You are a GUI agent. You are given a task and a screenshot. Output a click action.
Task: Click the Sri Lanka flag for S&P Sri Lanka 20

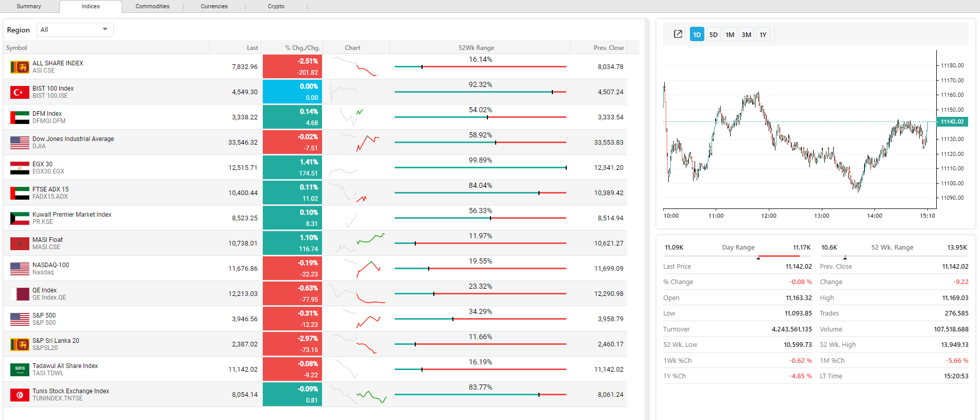pyautogui.click(x=20, y=344)
